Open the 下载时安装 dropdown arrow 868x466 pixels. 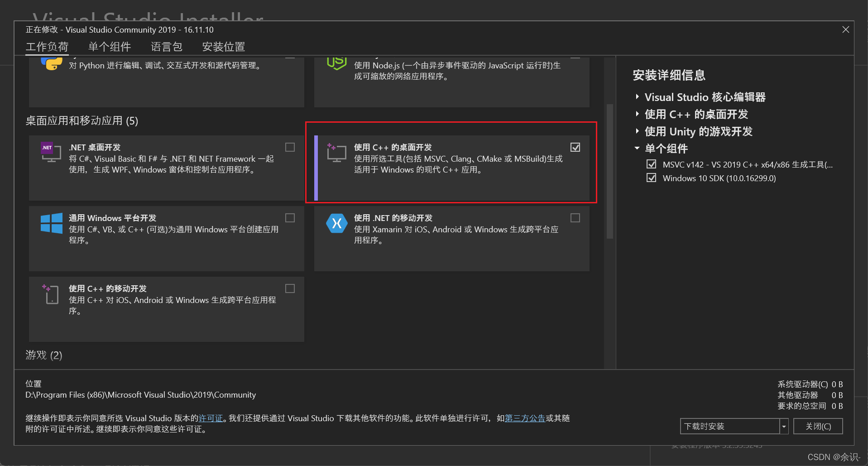(x=784, y=426)
